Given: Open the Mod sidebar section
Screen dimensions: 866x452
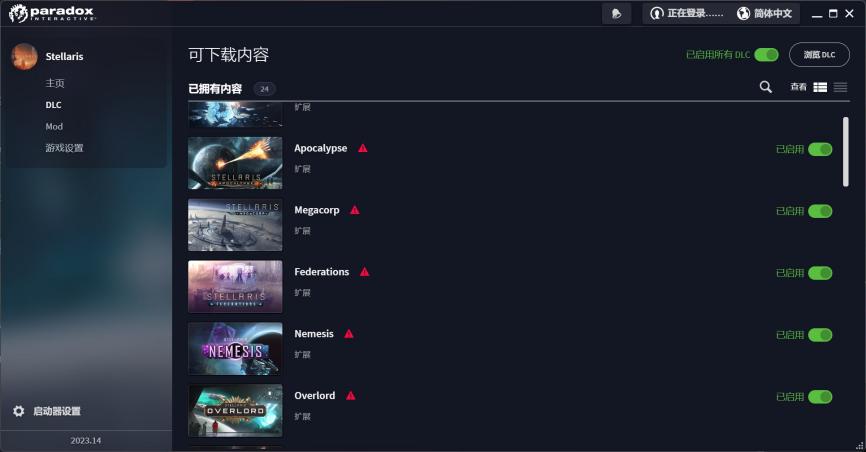Looking at the screenshot, I should click(x=54, y=126).
